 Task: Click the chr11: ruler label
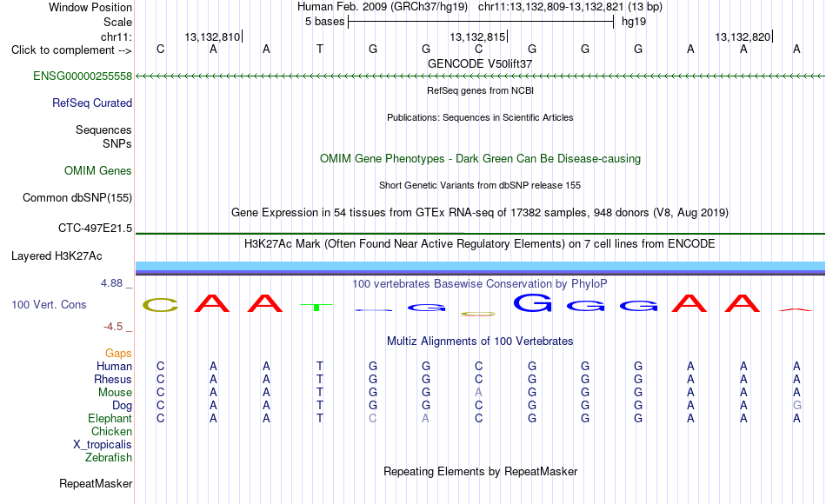116,36
